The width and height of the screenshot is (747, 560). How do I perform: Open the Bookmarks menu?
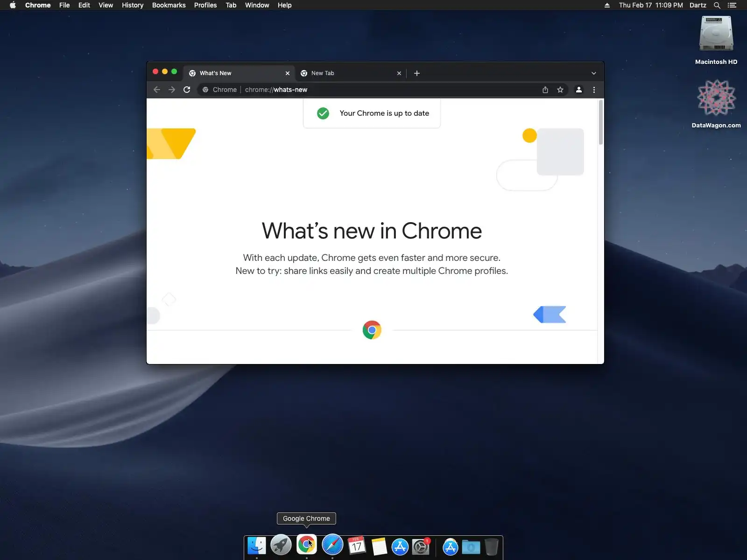(x=169, y=5)
